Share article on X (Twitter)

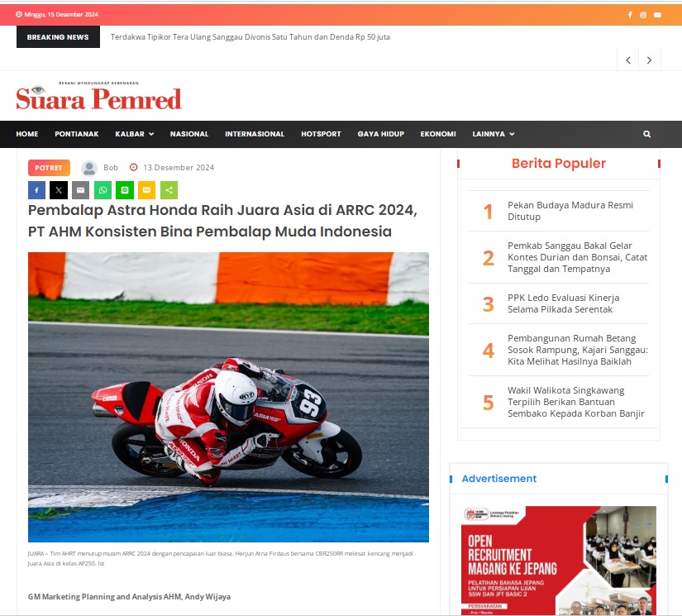point(59,190)
